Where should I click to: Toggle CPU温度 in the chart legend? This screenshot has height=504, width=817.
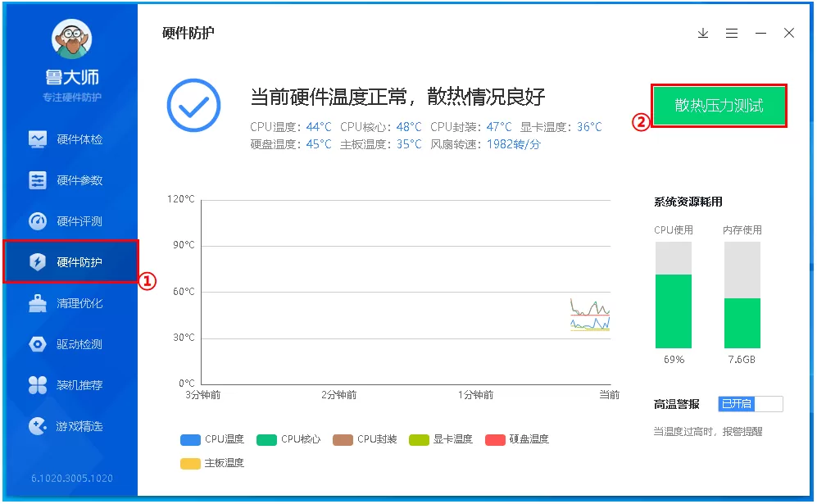click(x=211, y=439)
